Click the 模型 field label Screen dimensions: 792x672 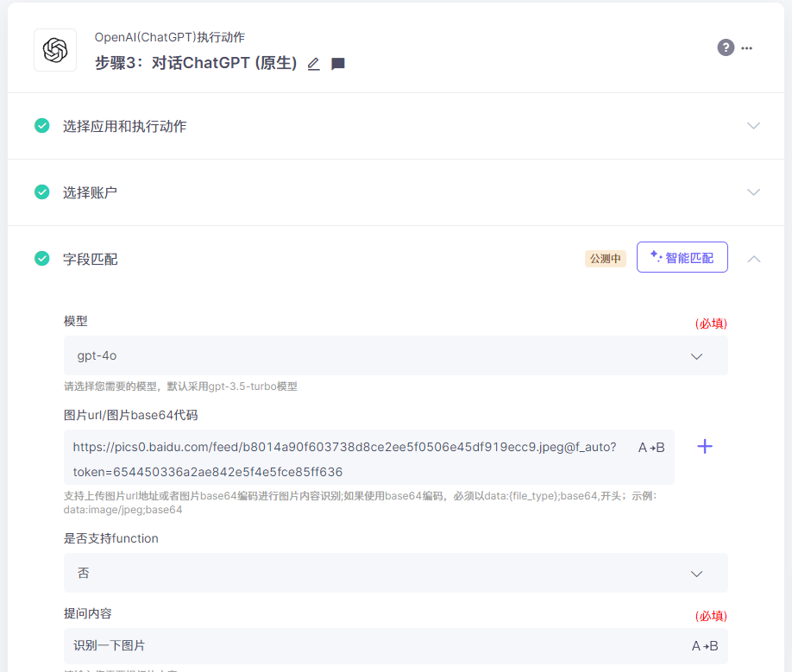(76, 321)
